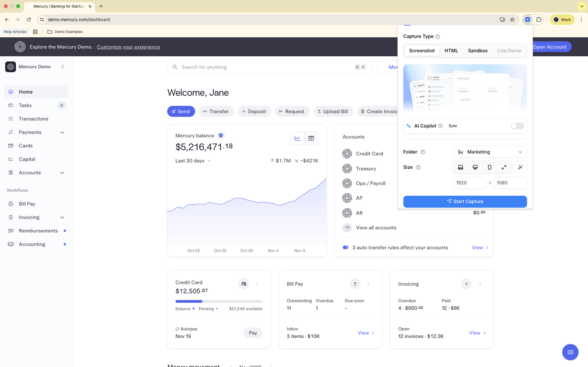Open the Marketing folder dropdown
This screenshot has height=367, width=588.
tap(490, 152)
